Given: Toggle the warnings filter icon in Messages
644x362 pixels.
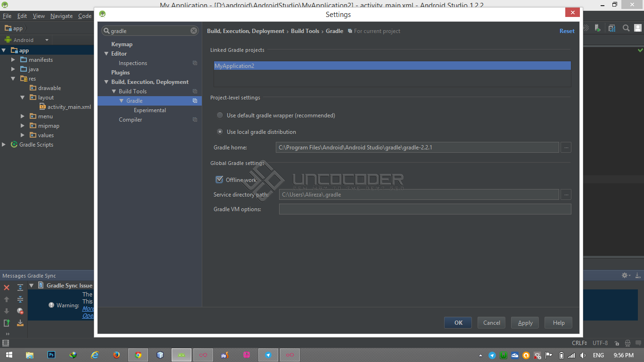Looking at the screenshot, I should [x=20, y=311].
